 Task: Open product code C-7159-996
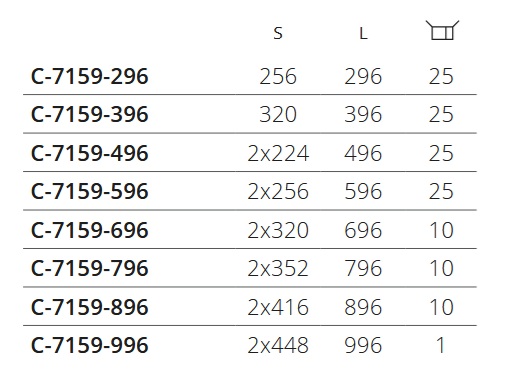click(x=89, y=345)
